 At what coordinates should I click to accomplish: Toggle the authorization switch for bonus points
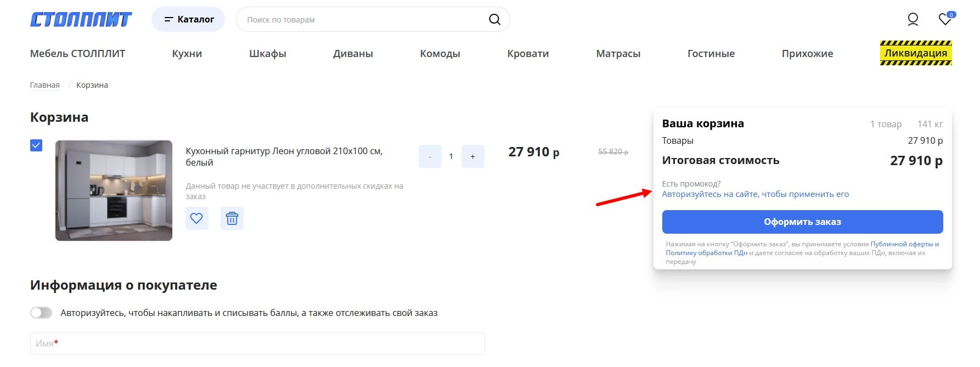[x=41, y=313]
